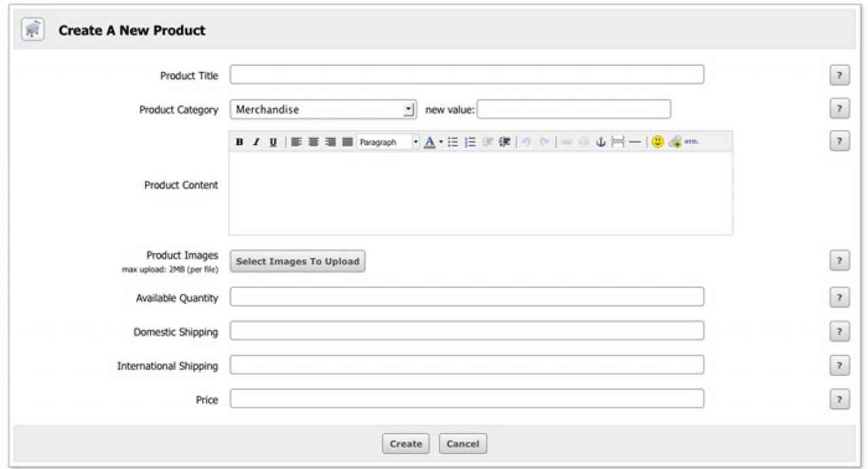This screenshot has height=469, width=868.
Task: Open help for Domestic Shipping
Action: (840, 331)
